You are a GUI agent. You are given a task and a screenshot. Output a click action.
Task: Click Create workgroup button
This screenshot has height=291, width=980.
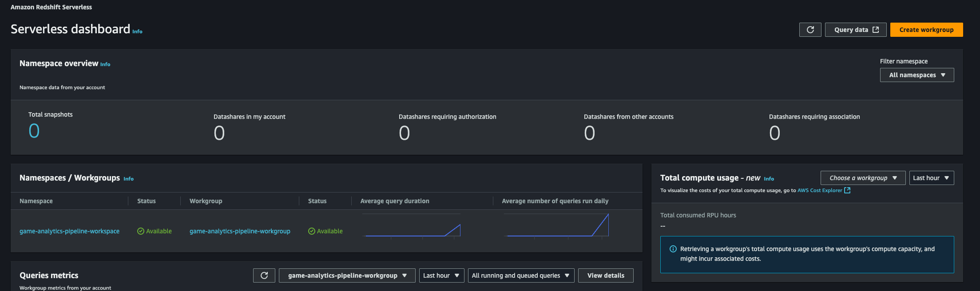point(926,30)
